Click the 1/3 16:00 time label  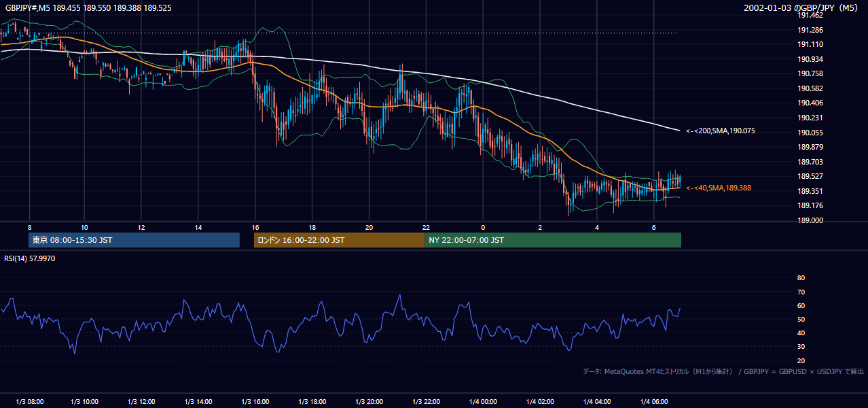point(255,402)
